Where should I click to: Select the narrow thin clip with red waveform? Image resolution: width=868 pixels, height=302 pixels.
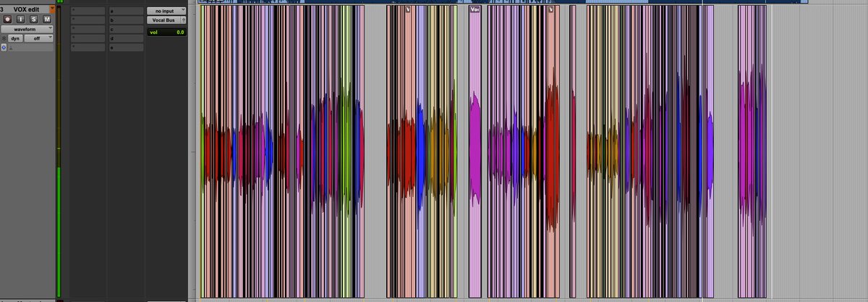pos(573,151)
